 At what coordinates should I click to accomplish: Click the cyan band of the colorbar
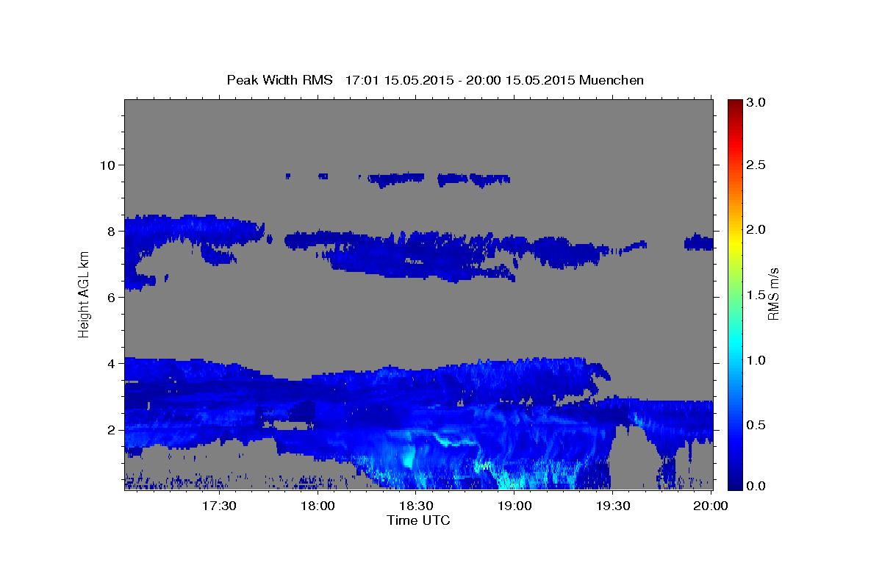point(734,342)
